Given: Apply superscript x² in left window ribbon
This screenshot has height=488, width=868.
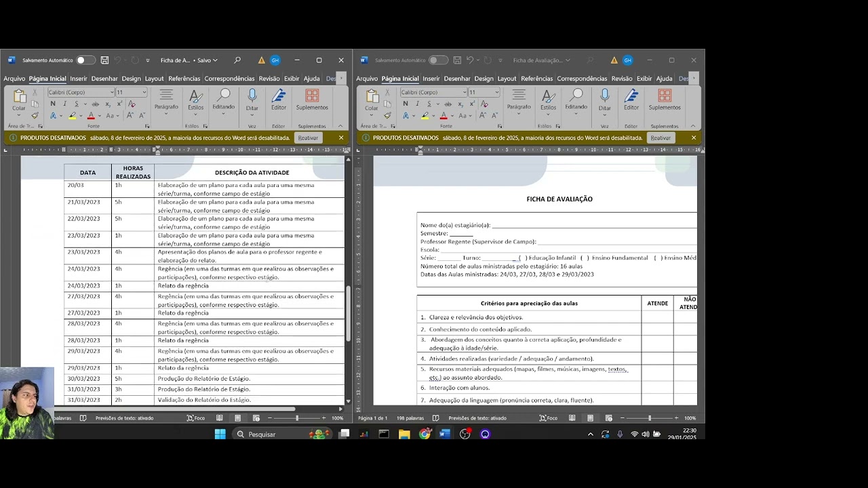Looking at the screenshot, I should pyautogui.click(x=119, y=104).
